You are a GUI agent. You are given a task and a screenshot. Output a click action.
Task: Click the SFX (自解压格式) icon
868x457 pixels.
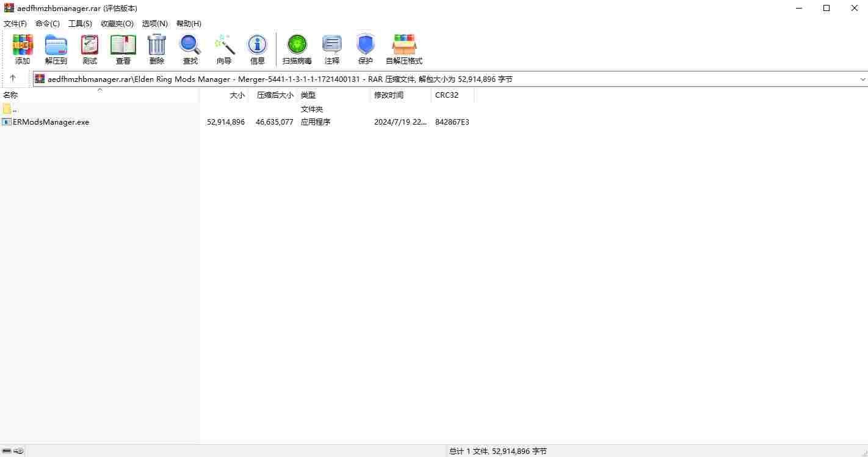404,45
